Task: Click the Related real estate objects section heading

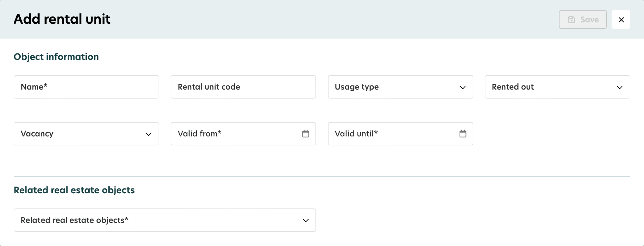Action: tap(74, 190)
